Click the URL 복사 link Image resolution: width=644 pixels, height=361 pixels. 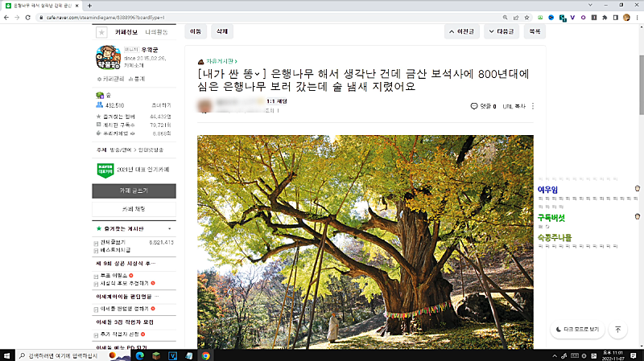[x=514, y=105]
